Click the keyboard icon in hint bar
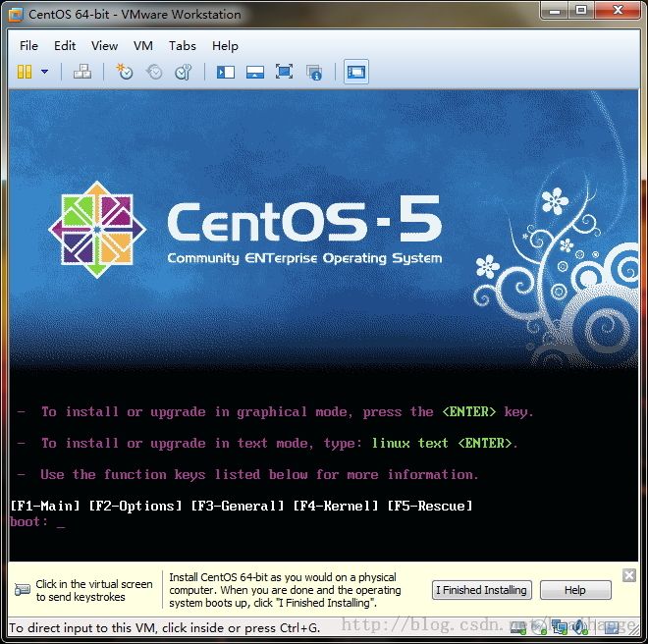 pyautogui.click(x=22, y=590)
